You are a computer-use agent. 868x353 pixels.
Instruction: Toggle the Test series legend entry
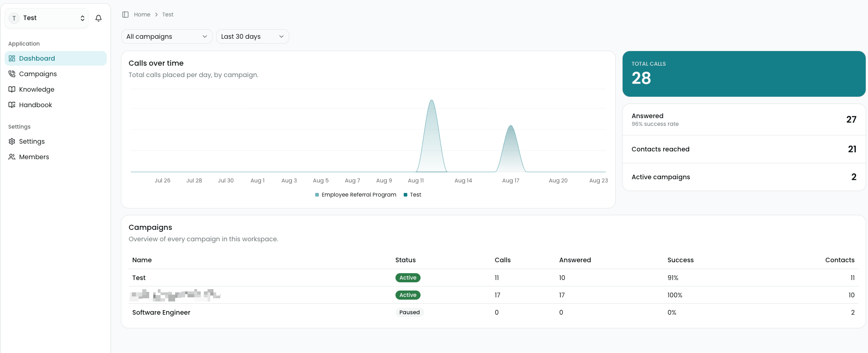pyautogui.click(x=412, y=195)
